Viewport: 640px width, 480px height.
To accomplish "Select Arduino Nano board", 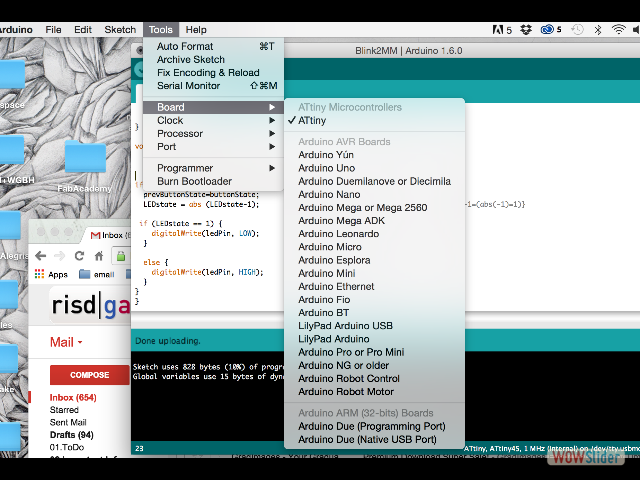I will 374,194.
